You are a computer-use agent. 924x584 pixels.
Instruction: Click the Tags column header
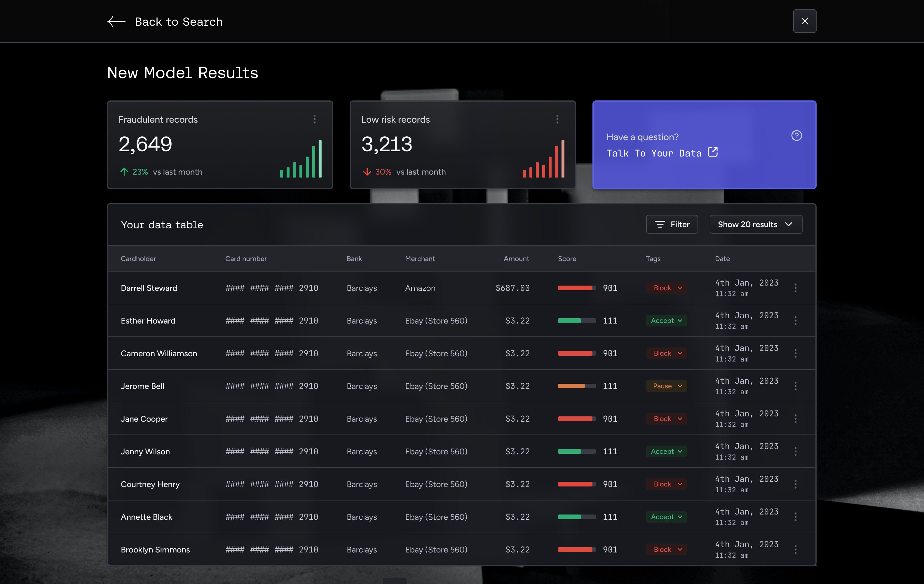click(x=653, y=259)
